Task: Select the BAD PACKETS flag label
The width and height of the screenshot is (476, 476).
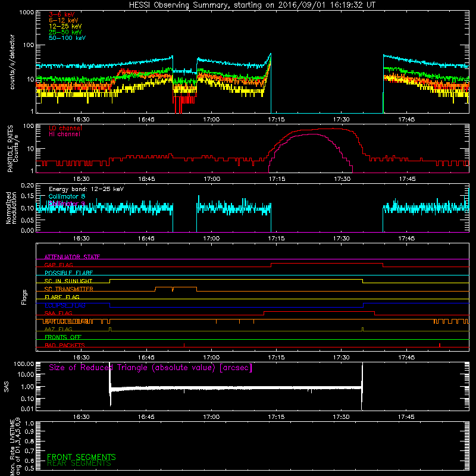Action: click(x=65, y=346)
